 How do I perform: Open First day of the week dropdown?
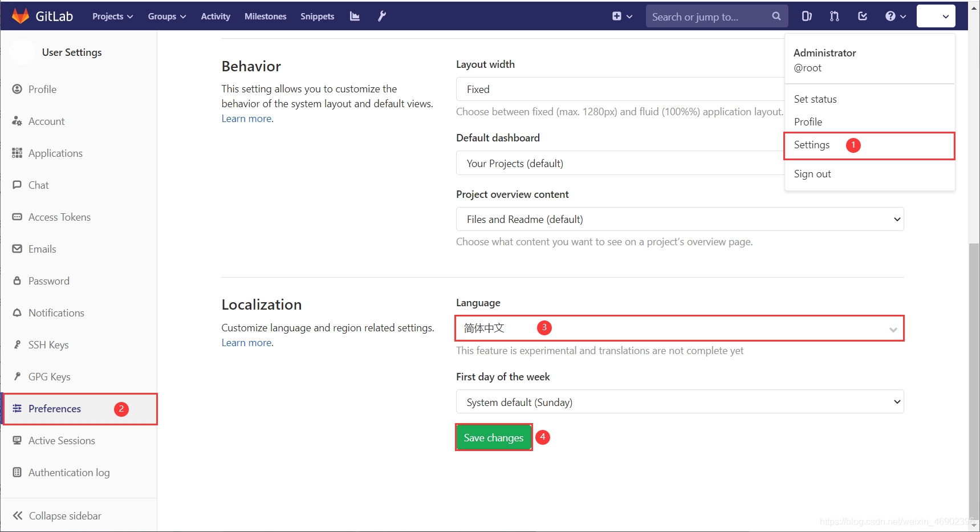point(679,402)
